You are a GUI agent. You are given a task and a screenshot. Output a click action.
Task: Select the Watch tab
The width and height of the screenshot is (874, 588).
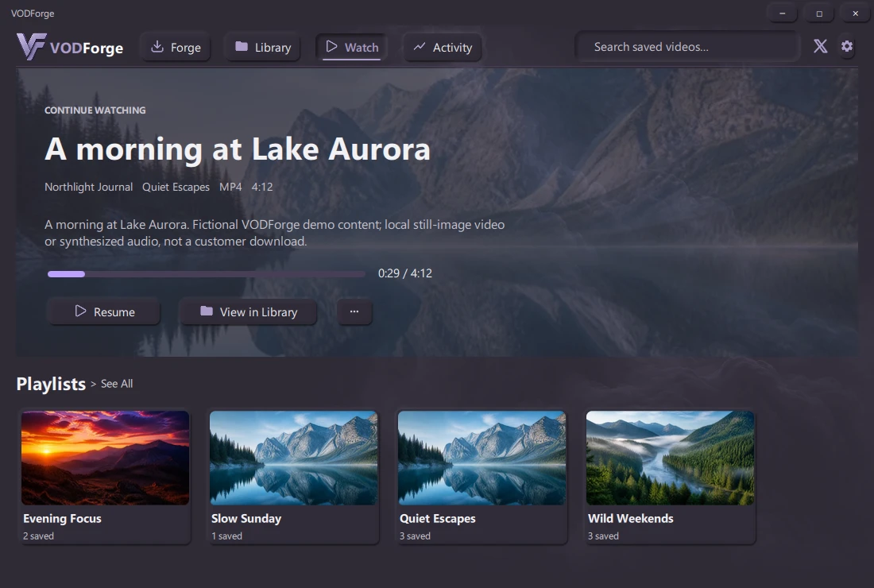click(352, 48)
